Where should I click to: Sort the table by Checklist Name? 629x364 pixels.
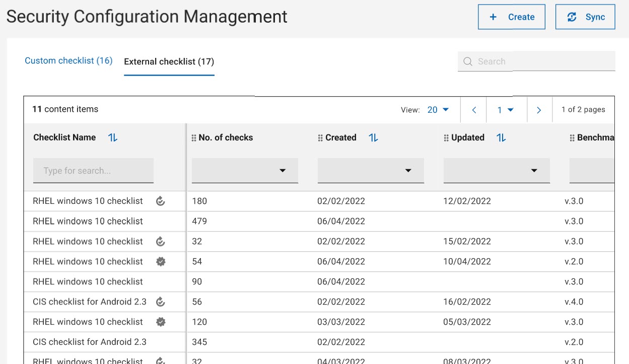tap(112, 137)
